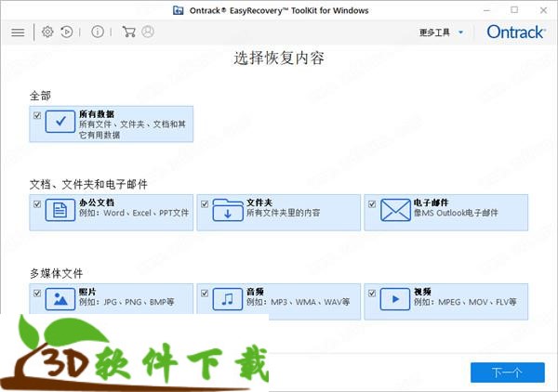Image resolution: width=558 pixels, height=392 pixels.
Task: Minimize the EasyRecovery window
Action: [486, 10]
